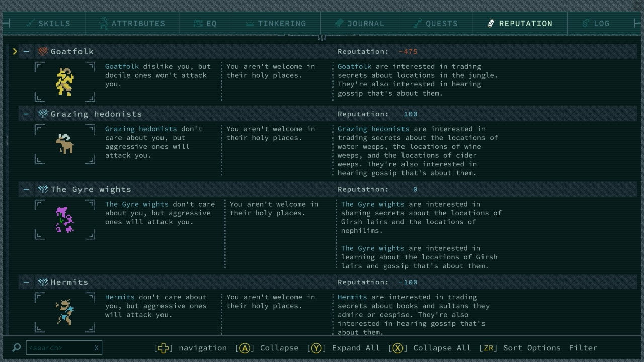
Task: Collapse The Gyre wights entry
Action: click(26, 189)
